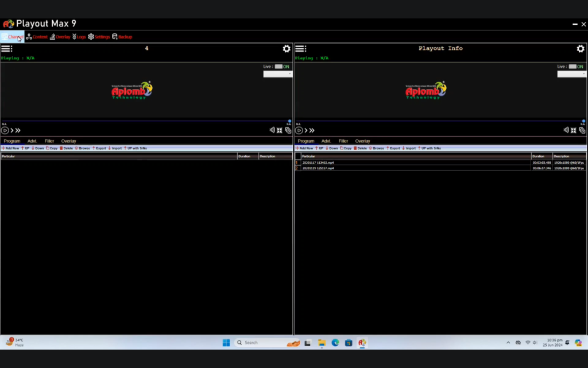Open the Backup menu in top bar
Viewport: 588px width, 368px height.
pos(122,37)
